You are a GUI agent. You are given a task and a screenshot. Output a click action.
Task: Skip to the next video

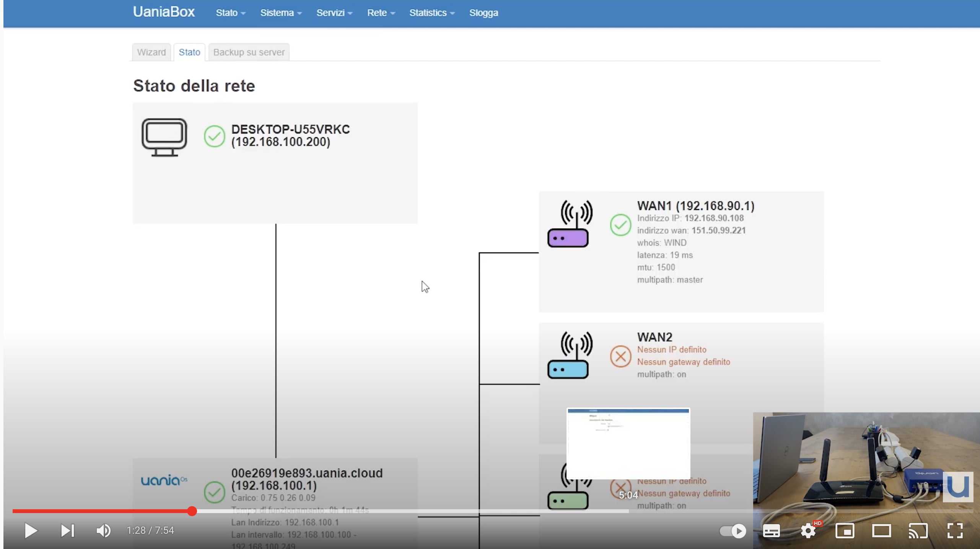pos(67,531)
